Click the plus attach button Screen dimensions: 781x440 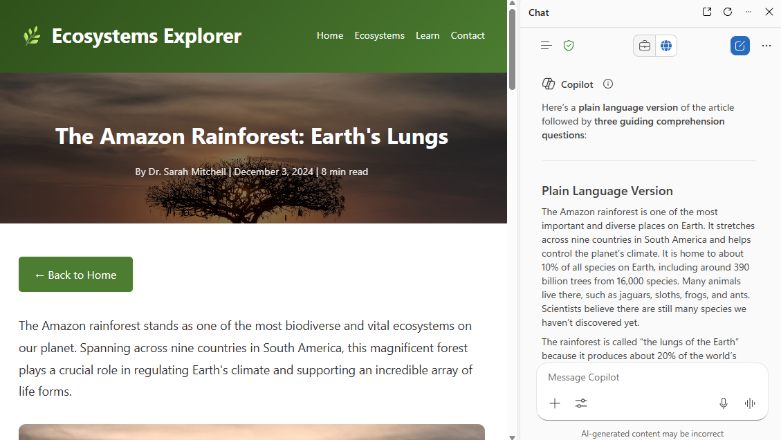554,403
